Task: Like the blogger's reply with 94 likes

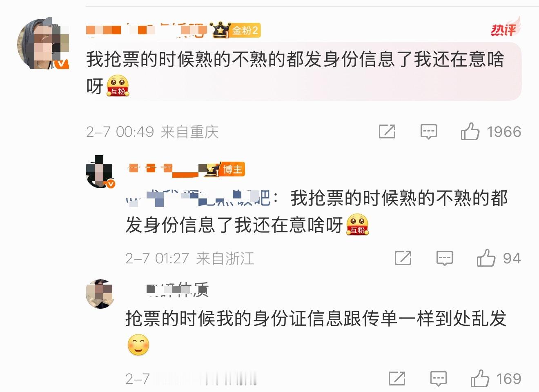Action: pyautogui.click(x=486, y=258)
